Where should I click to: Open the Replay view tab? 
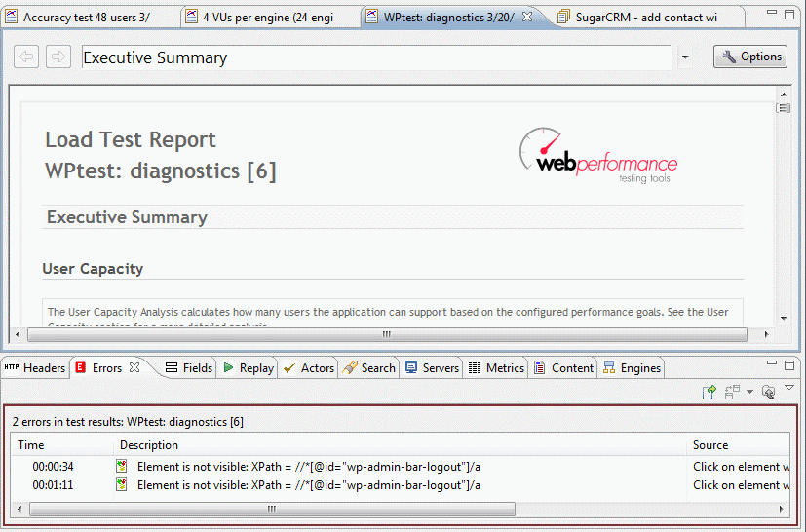pyautogui.click(x=249, y=368)
